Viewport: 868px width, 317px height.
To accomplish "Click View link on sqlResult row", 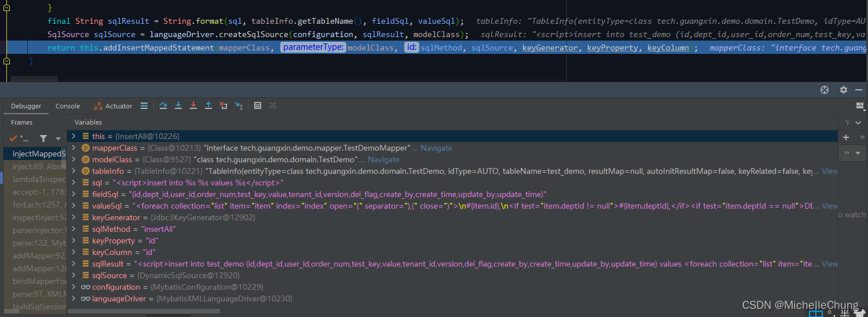I will (x=830, y=264).
